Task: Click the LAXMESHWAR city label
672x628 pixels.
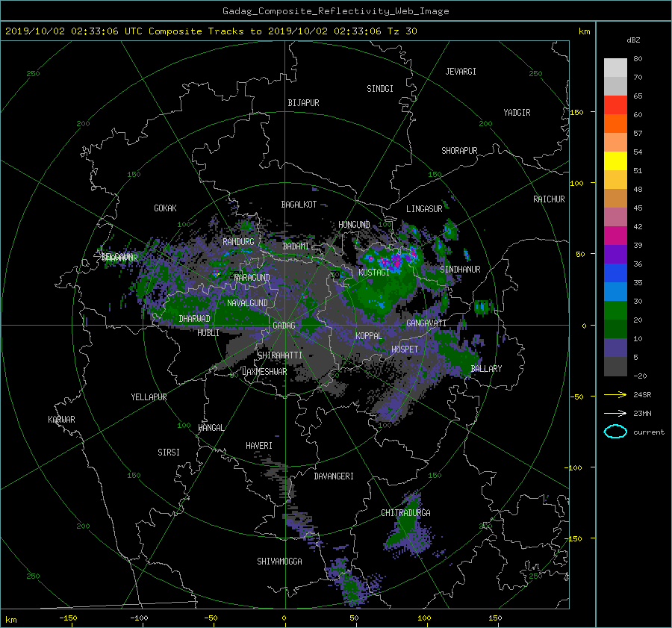Action: 264,372
